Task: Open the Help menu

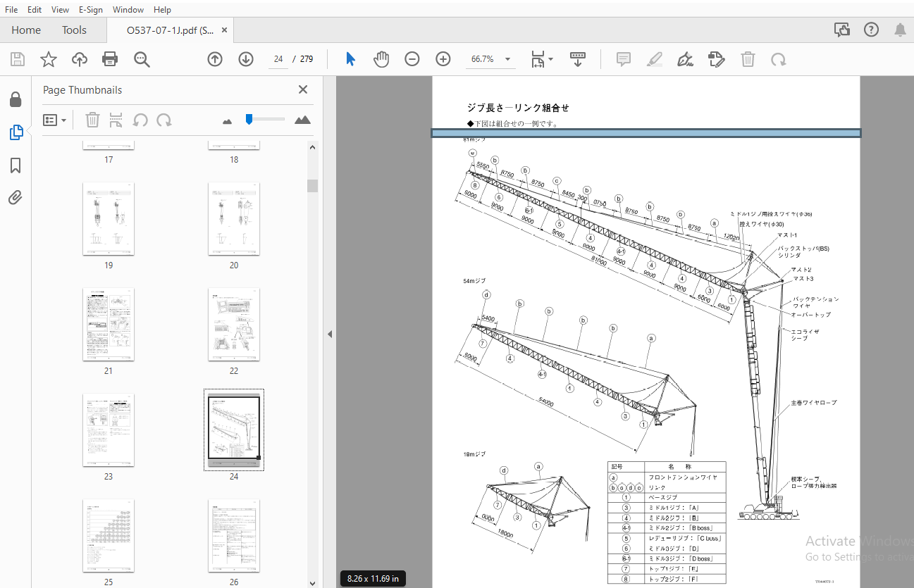Action: coord(162,9)
